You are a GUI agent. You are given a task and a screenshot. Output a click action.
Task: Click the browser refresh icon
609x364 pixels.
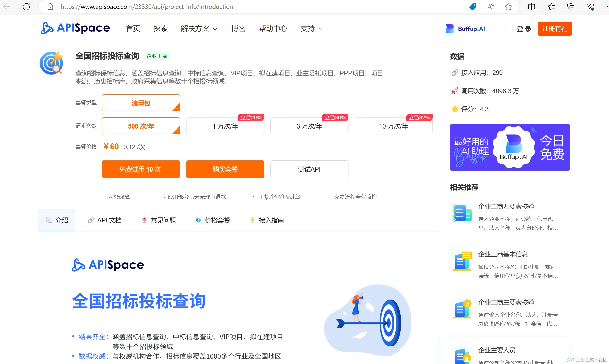(x=26, y=7)
